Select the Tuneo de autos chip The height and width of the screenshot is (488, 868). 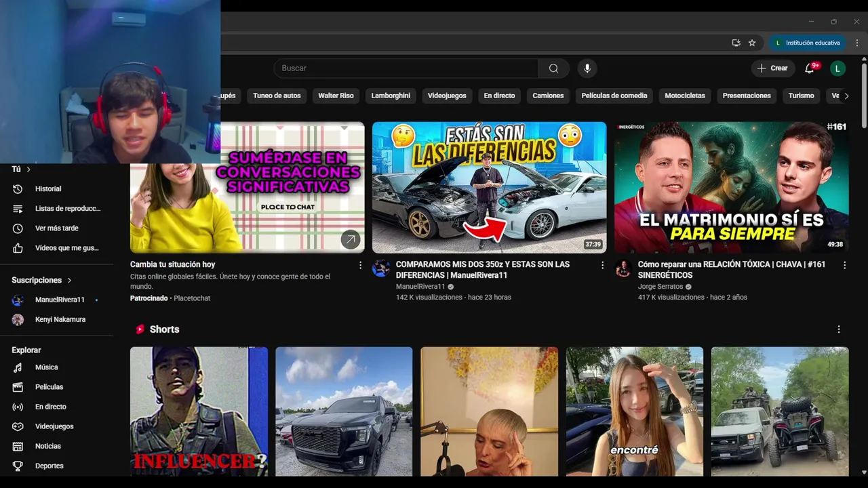click(x=277, y=96)
